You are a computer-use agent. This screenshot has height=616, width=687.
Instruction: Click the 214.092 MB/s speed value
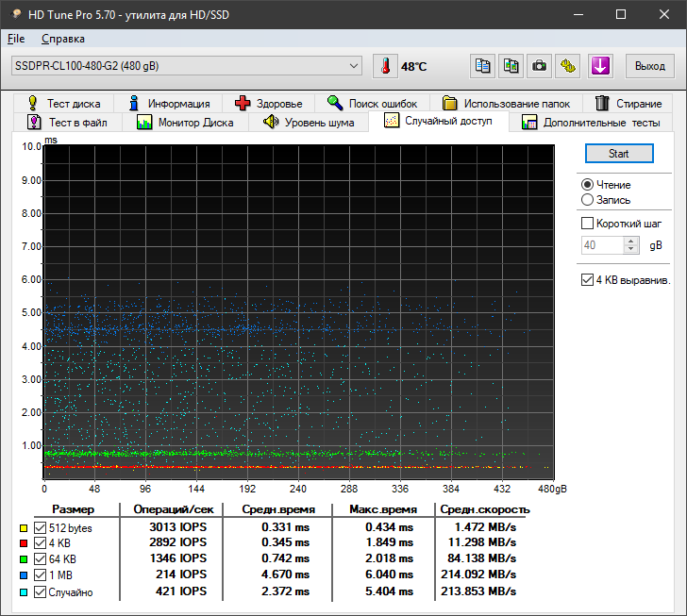478,574
